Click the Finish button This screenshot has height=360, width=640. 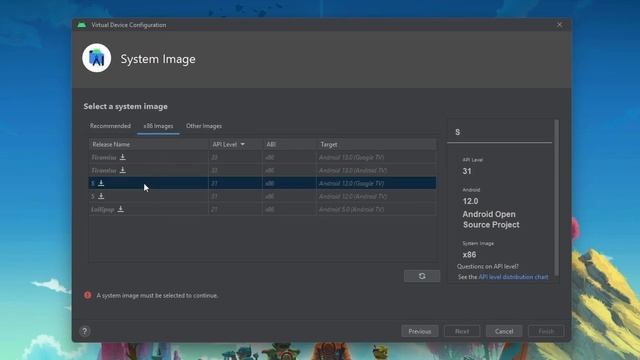coord(546,331)
